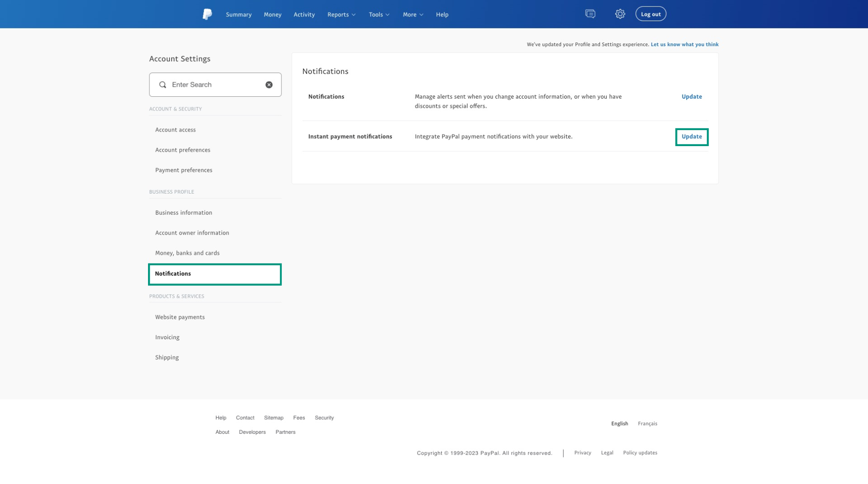Open Account access settings
The image size is (868, 484).
pos(175,130)
